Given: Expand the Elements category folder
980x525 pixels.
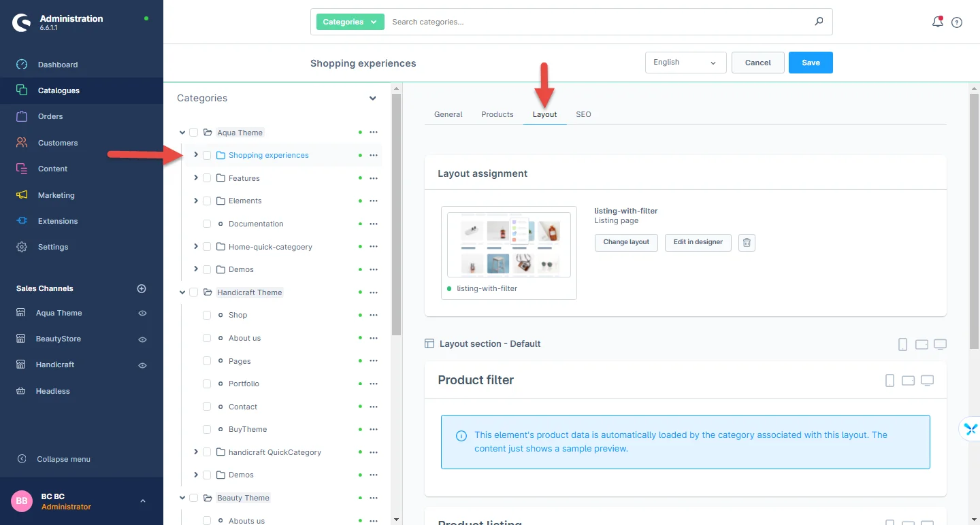Looking at the screenshot, I should point(196,201).
